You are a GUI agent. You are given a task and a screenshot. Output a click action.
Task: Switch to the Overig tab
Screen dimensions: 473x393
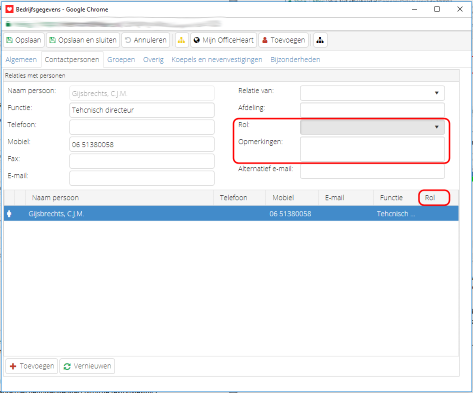[x=153, y=60]
